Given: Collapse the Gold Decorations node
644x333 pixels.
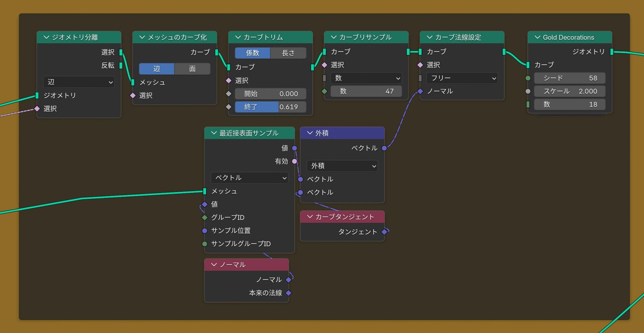Looking at the screenshot, I should point(537,37).
